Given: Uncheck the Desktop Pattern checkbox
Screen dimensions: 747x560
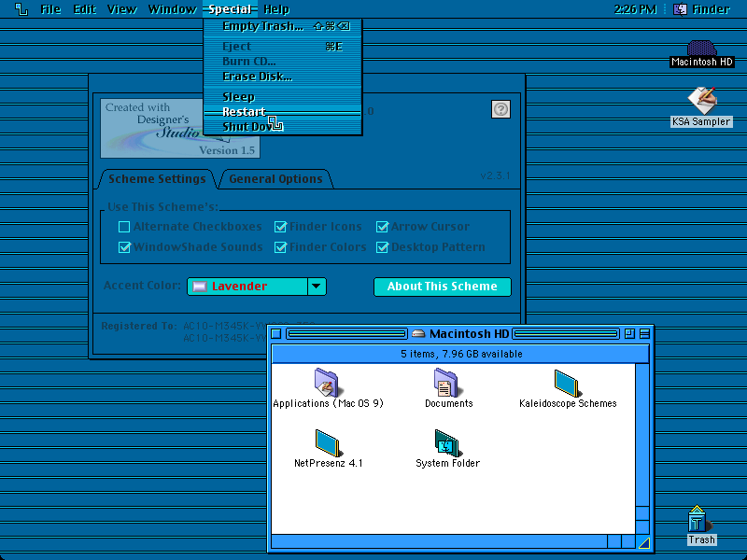Looking at the screenshot, I should (x=382, y=247).
